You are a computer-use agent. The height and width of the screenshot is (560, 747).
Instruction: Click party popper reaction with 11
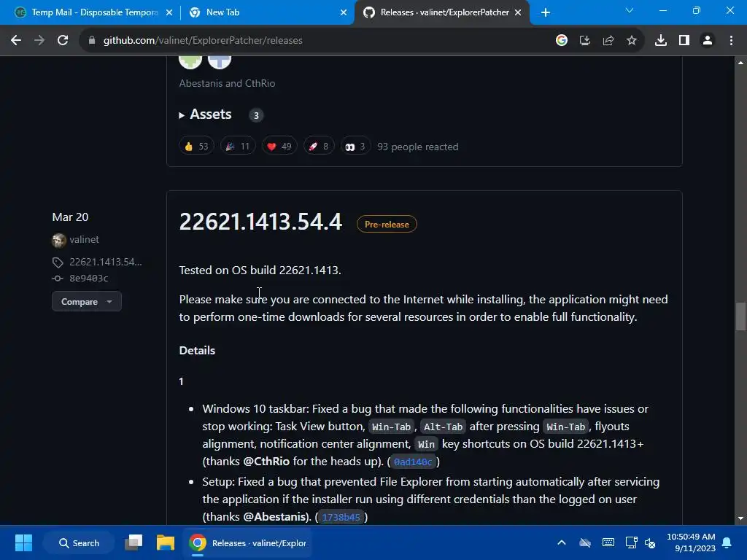(238, 146)
